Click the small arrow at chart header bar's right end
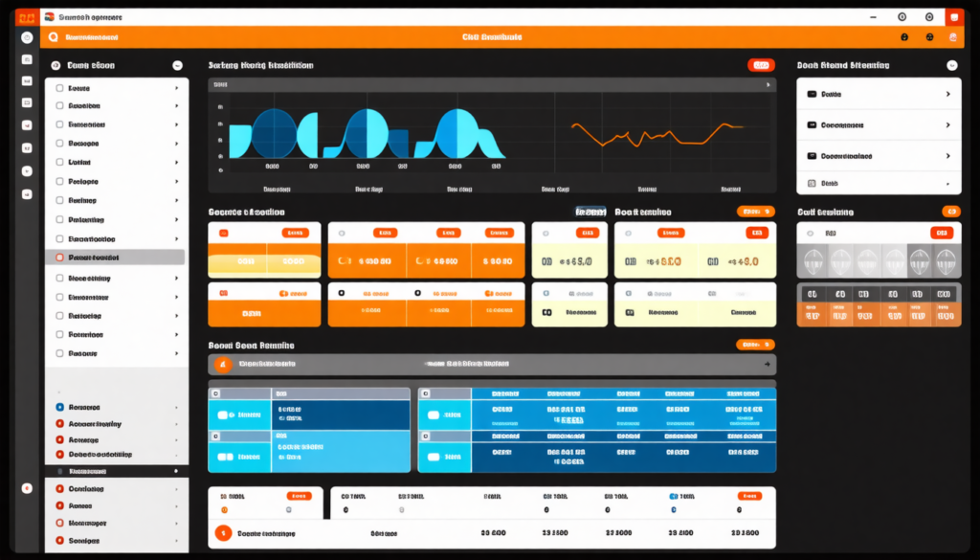 click(768, 84)
